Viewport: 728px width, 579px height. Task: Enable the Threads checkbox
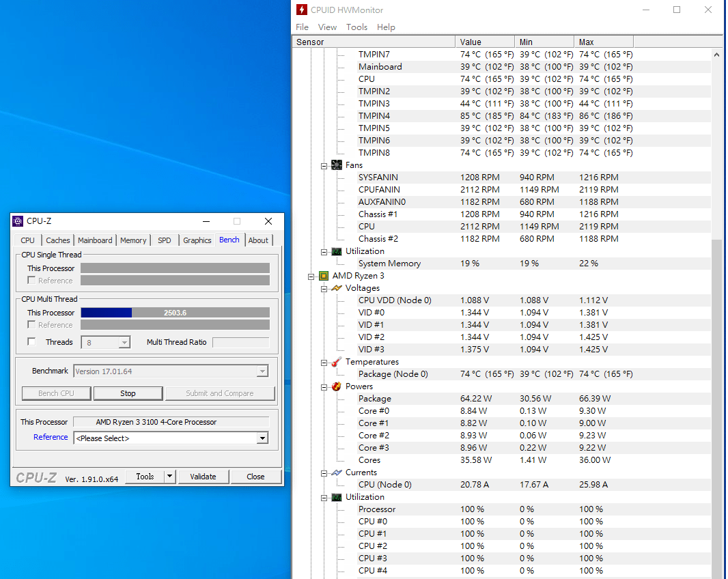click(31, 342)
